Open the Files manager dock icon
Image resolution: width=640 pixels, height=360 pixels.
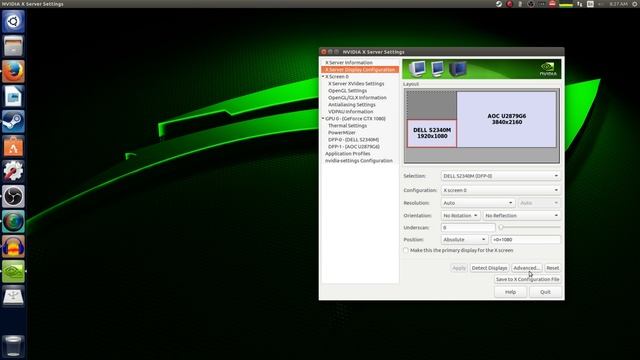13,46
